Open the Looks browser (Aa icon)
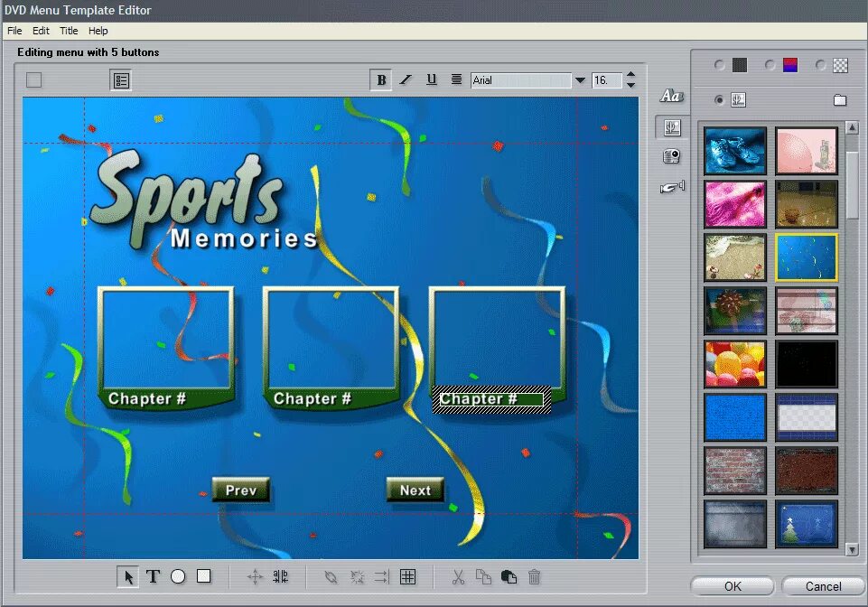868x607 pixels. pos(671,96)
